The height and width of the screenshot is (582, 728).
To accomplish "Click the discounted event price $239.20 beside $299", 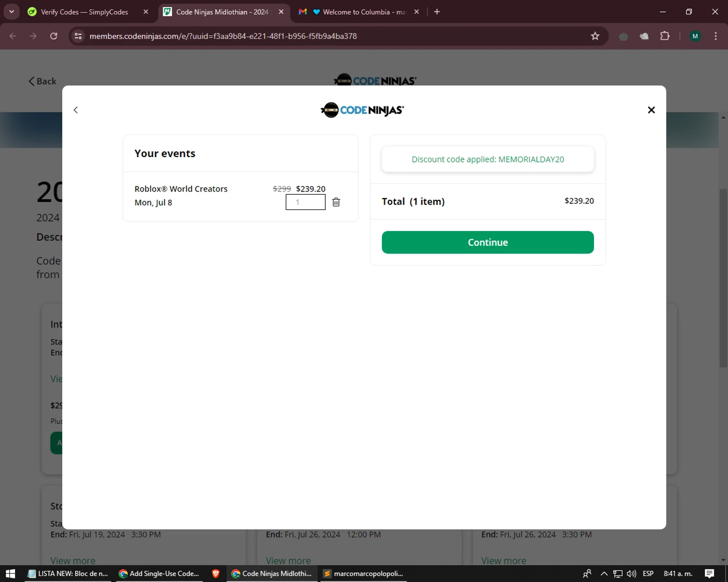I will coord(311,189).
